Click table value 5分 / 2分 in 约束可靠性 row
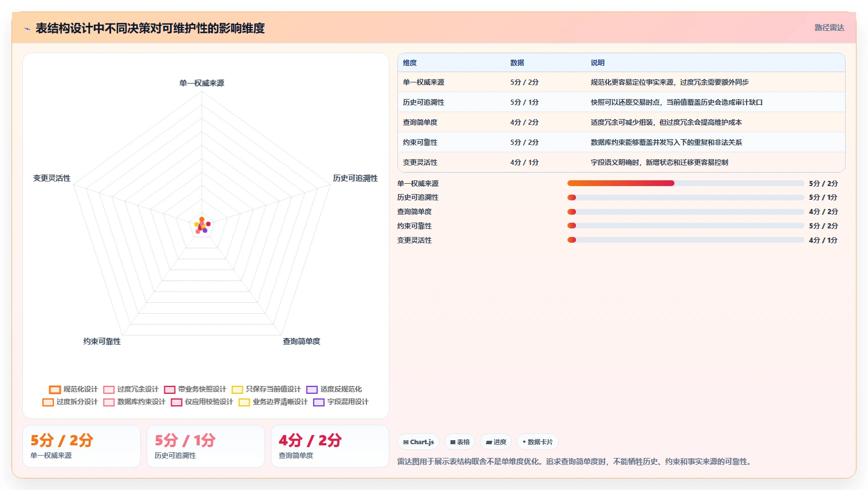This screenshot has width=868, height=490. click(524, 143)
